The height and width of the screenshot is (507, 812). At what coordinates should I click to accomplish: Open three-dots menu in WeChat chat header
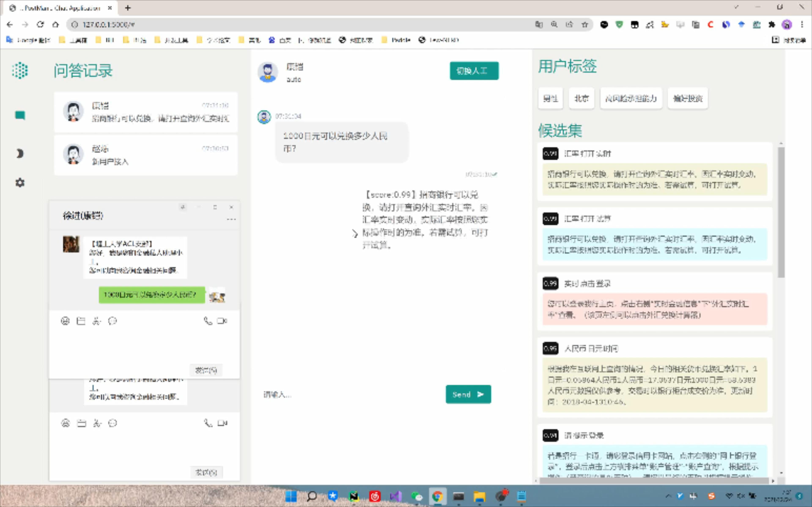click(x=231, y=219)
